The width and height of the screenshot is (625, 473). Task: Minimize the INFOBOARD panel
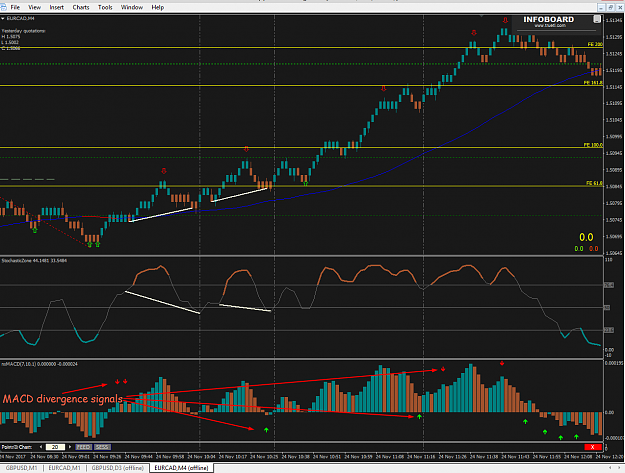[x=597, y=19]
